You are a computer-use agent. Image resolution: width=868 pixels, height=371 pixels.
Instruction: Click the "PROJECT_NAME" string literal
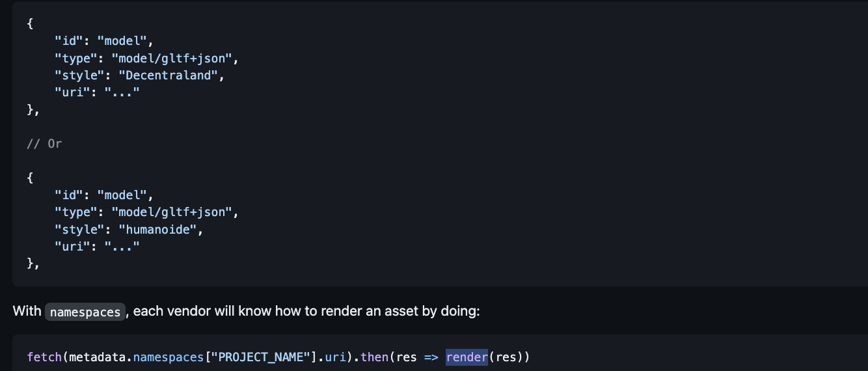260,357
